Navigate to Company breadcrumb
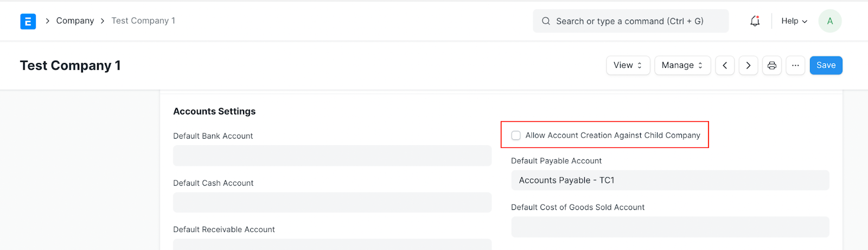 pyautogui.click(x=75, y=21)
